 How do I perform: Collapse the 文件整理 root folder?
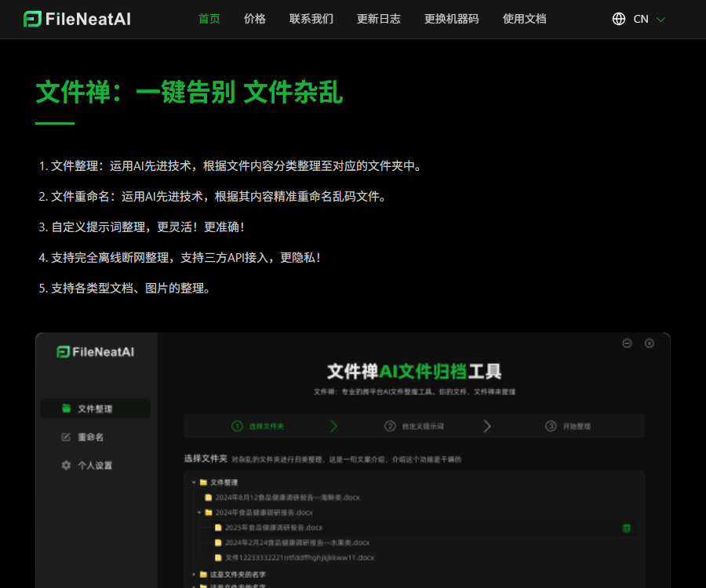194,482
